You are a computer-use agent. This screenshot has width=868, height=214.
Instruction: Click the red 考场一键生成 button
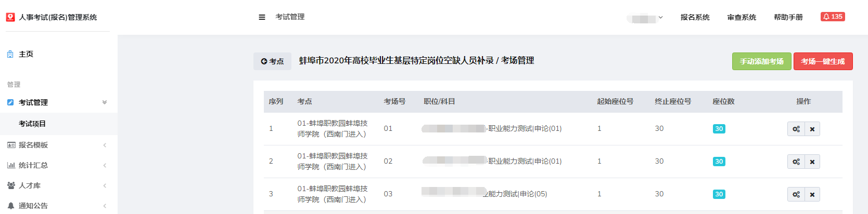[823, 61]
